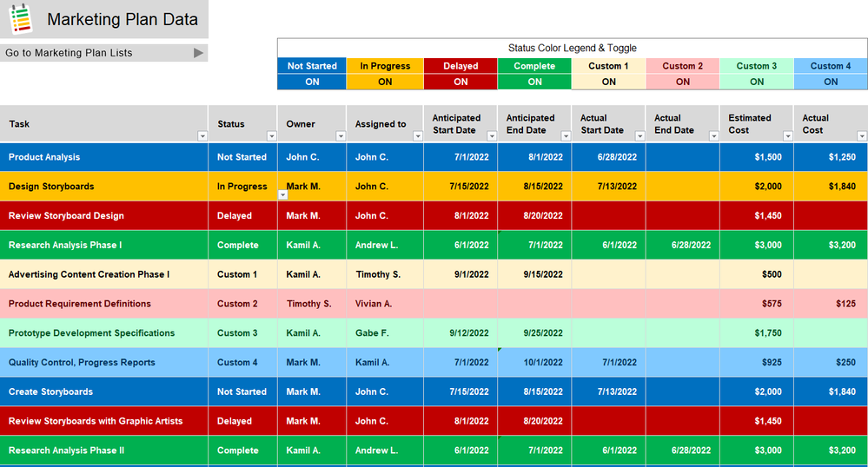Open the Anticipated Start Date filter dropdown
This screenshot has height=467, width=868.
point(492,136)
